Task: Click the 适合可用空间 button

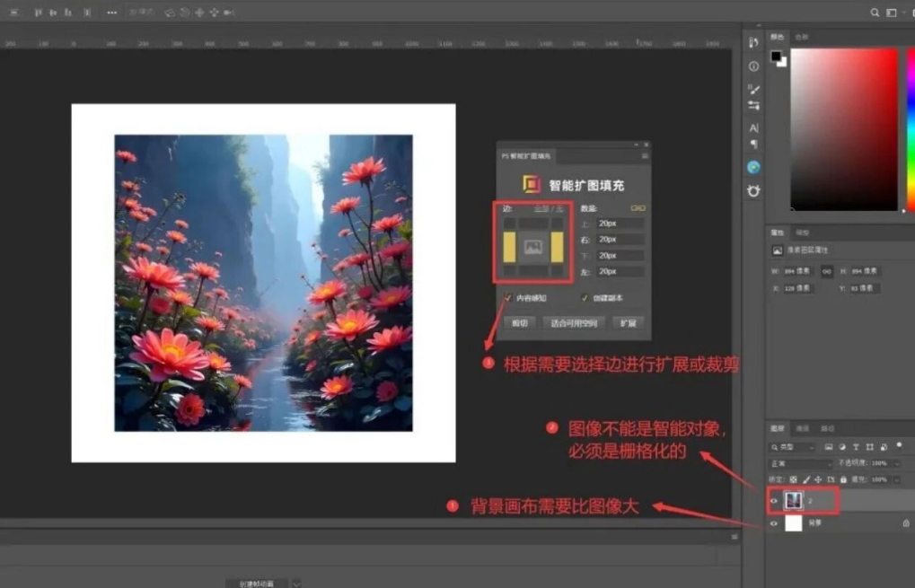Action: pyautogui.click(x=574, y=323)
